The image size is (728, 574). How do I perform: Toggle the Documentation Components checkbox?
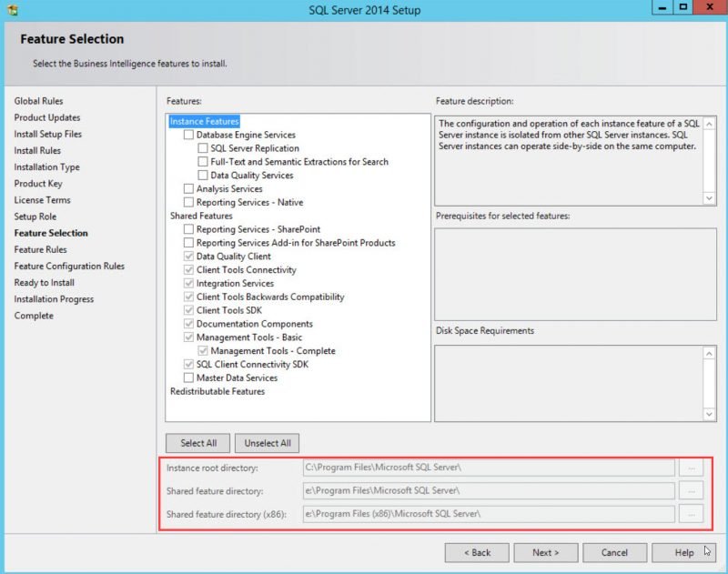coord(188,324)
